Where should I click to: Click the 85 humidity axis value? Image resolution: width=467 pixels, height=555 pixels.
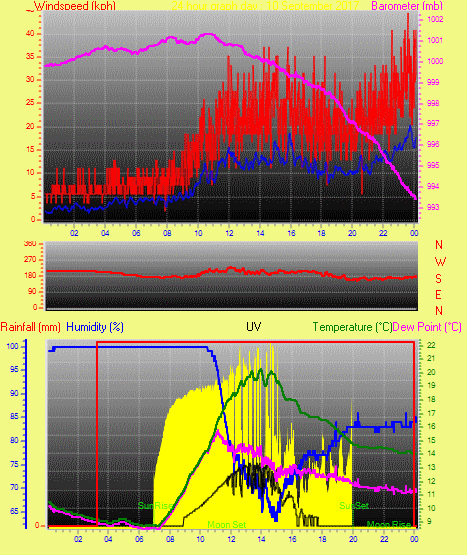(x=14, y=417)
